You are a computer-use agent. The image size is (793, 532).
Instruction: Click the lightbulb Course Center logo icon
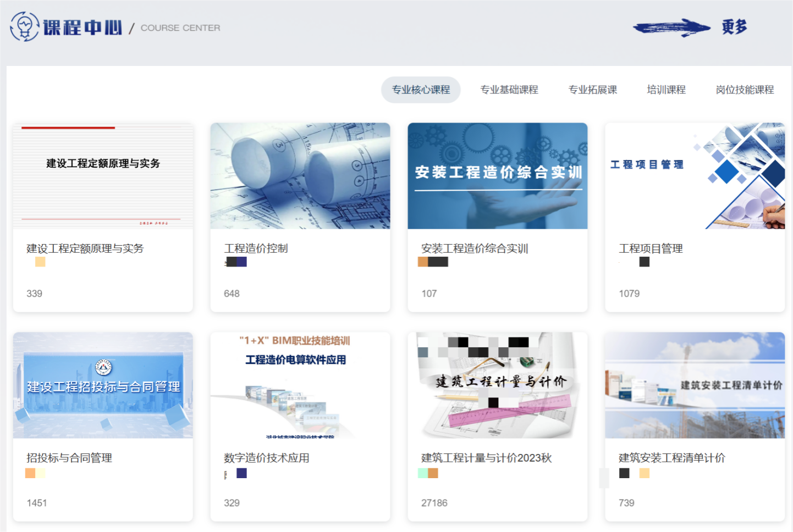pyautogui.click(x=25, y=26)
